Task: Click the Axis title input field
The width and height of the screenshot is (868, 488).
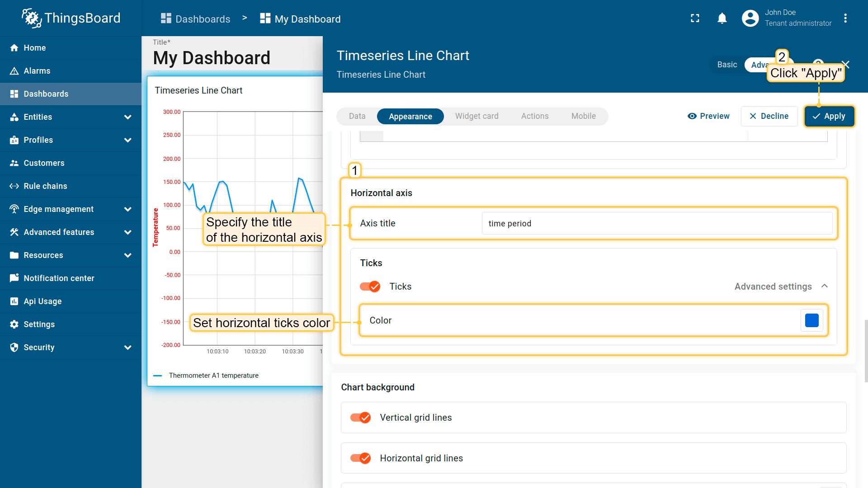Action: 656,224
